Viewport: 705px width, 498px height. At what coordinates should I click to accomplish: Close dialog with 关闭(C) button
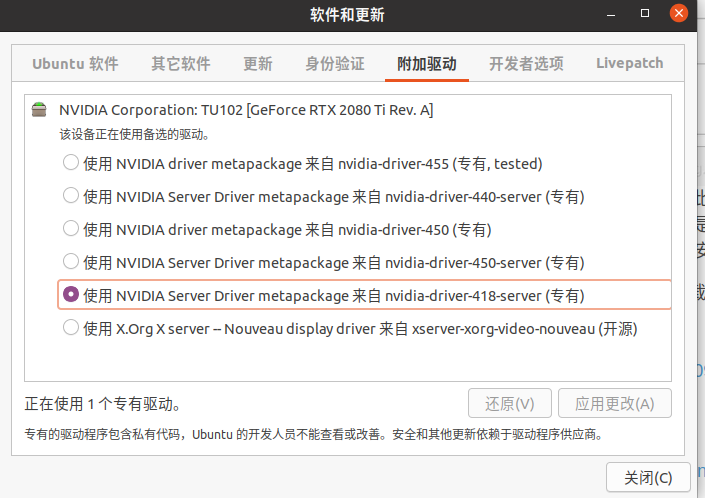[648, 477]
